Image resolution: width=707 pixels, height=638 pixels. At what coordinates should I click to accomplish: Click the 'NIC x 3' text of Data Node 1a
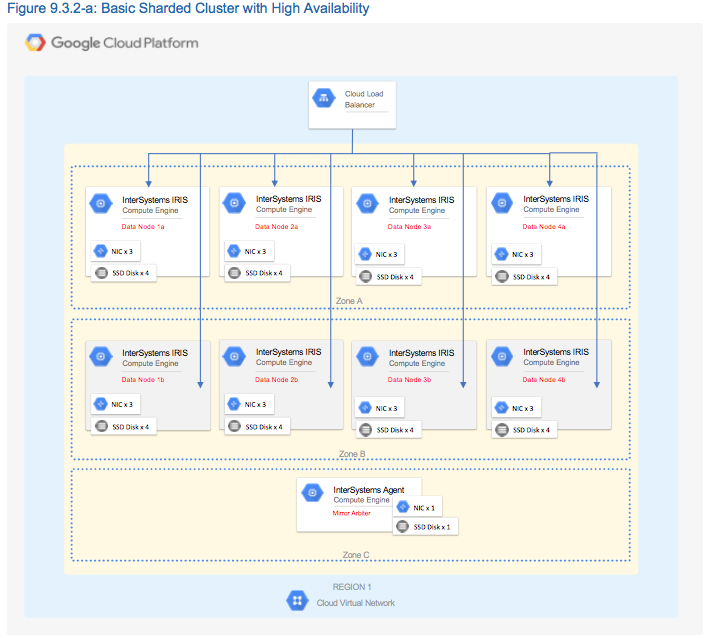pos(122,252)
